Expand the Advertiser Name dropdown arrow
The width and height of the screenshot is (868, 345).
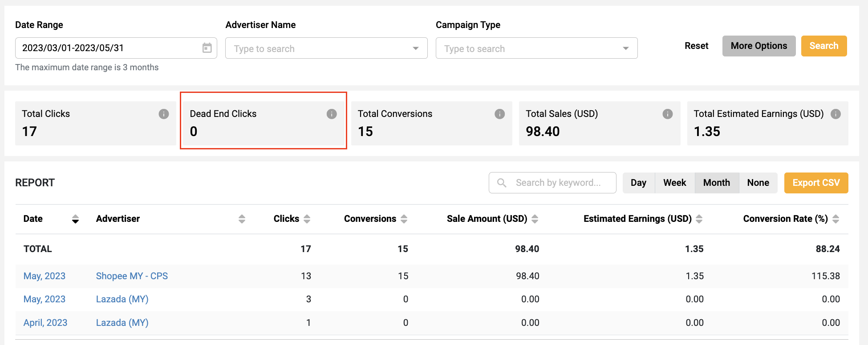tap(416, 48)
